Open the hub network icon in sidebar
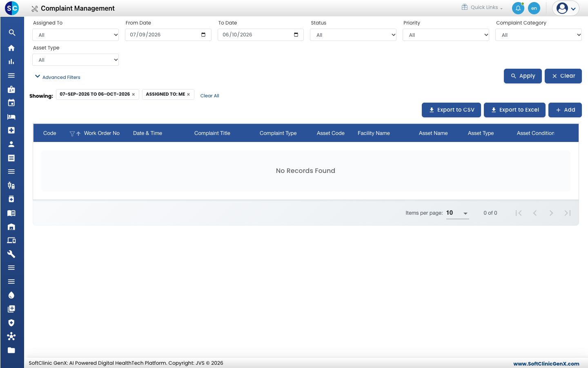 (11, 336)
